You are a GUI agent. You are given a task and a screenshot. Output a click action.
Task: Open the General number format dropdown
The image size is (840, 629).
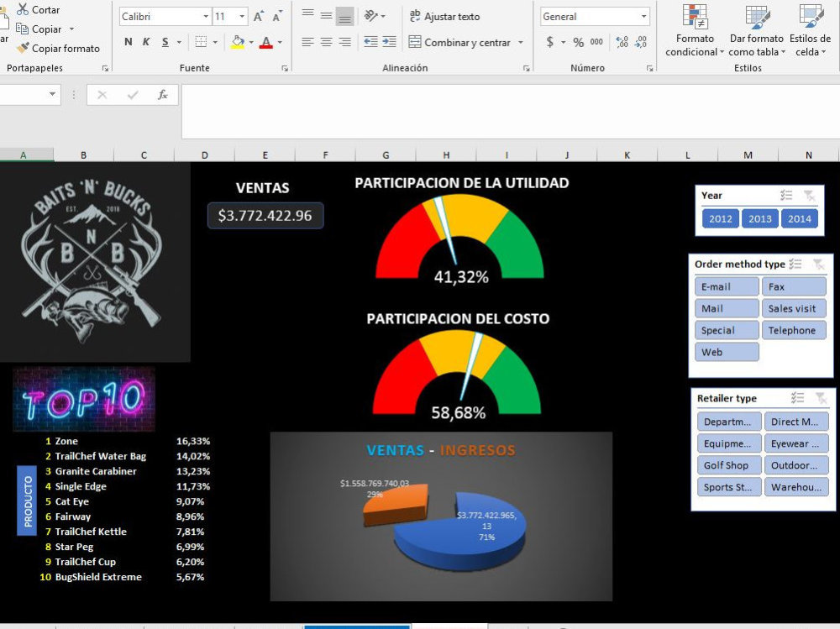pos(644,17)
